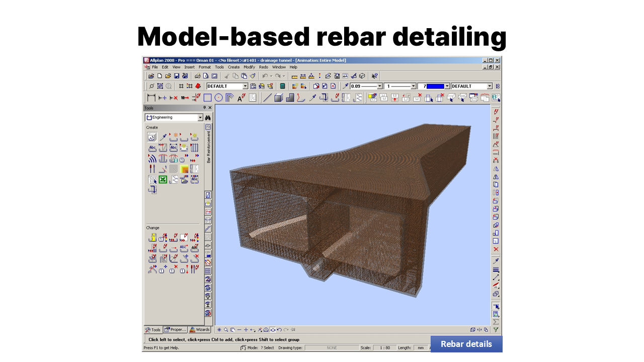Screen dimensions: 644x362
Task: Open the Modify menu
Action: coord(249,67)
